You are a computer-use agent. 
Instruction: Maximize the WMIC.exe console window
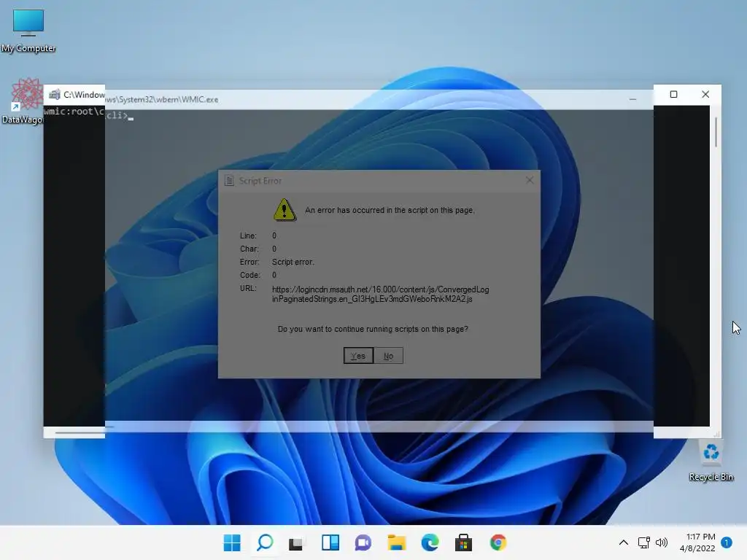click(x=673, y=94)
